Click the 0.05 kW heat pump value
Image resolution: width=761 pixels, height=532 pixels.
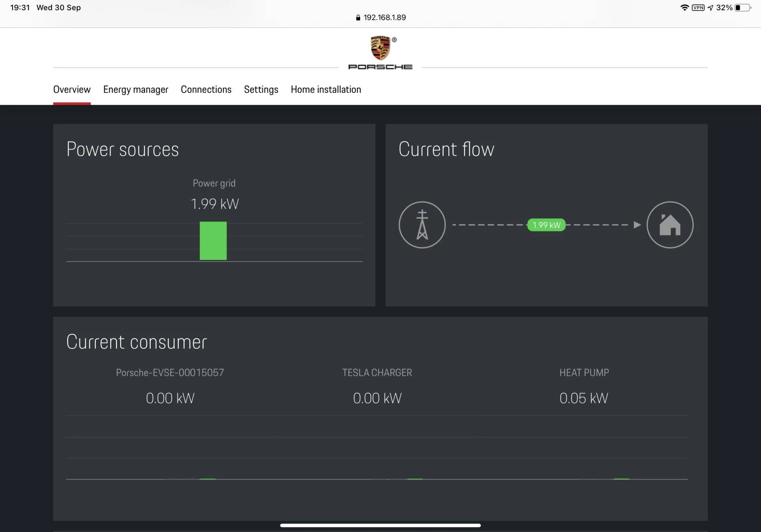584,398
